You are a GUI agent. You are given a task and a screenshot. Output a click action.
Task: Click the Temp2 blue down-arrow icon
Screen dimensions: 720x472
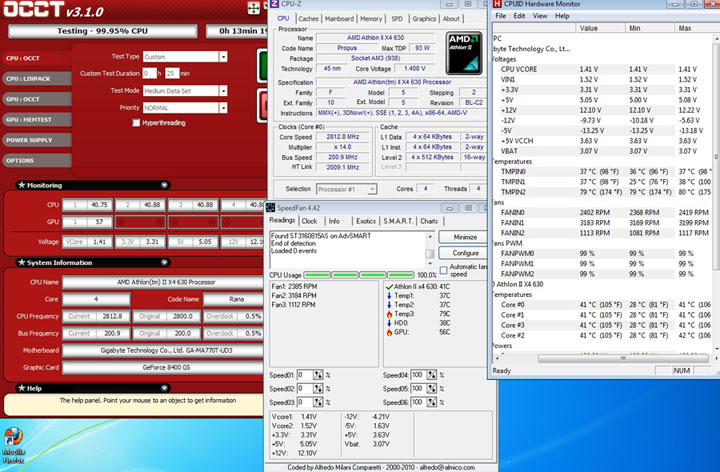[x=389, y=305]
